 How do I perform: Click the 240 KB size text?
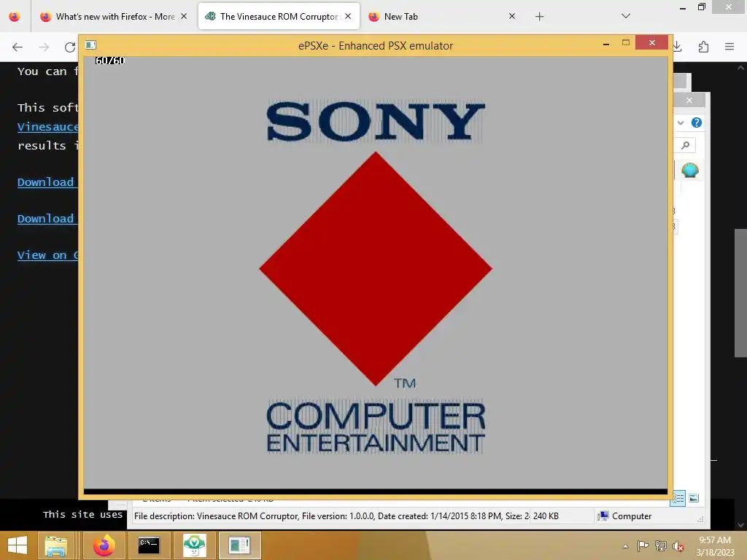pyautogui.click(x=546, y=516)
